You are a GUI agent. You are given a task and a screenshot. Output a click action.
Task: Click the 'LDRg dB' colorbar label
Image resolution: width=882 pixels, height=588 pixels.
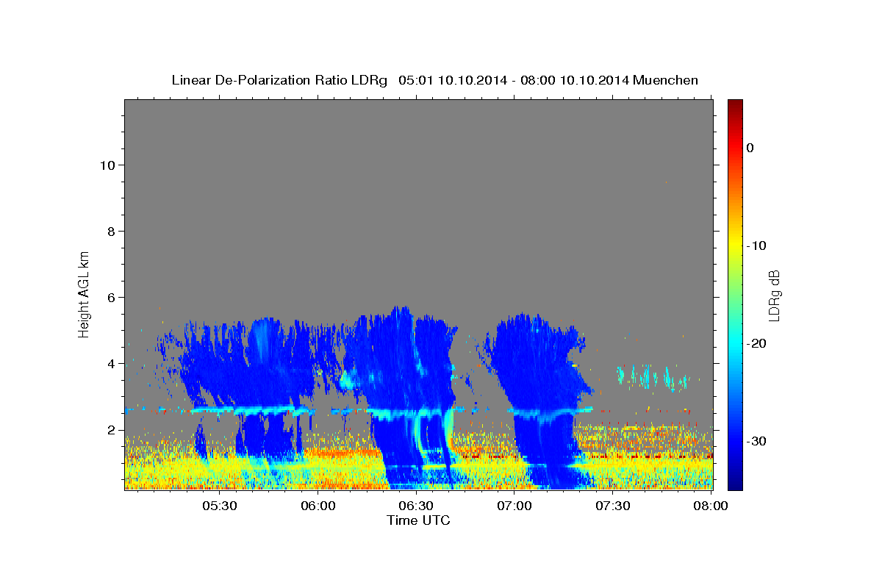coord(773,295)
